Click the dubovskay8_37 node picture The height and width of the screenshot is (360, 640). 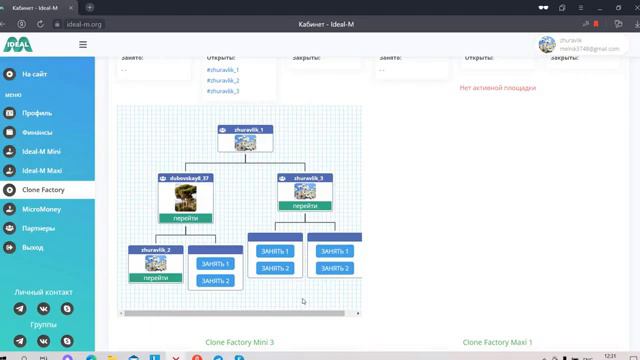coord(186,198)
